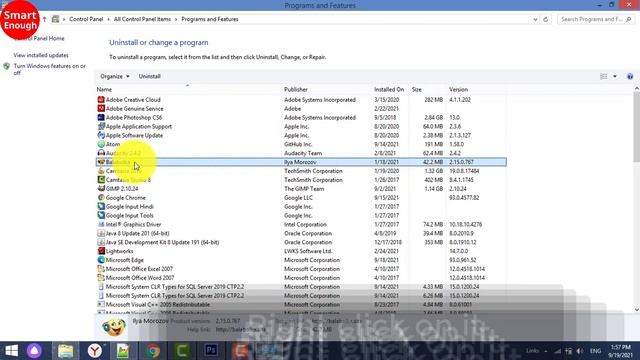Click Control Panel in the breadcrumb
This screenshot has width=640, height=360.
86,19
